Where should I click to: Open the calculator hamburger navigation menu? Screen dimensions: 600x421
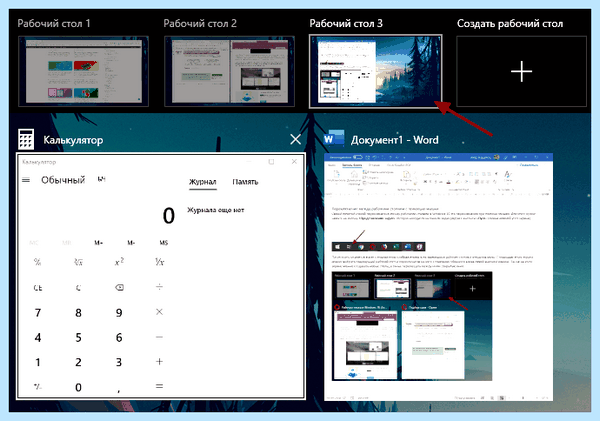point(26,180)
